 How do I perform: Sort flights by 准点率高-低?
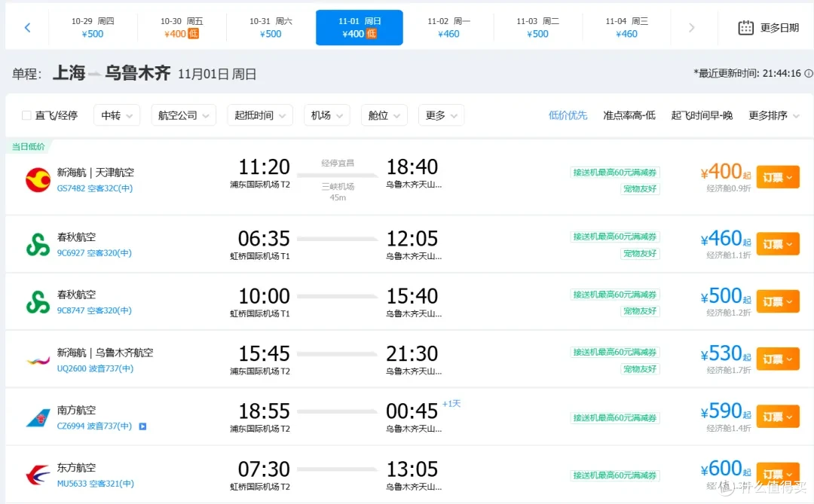click(629, 115)
